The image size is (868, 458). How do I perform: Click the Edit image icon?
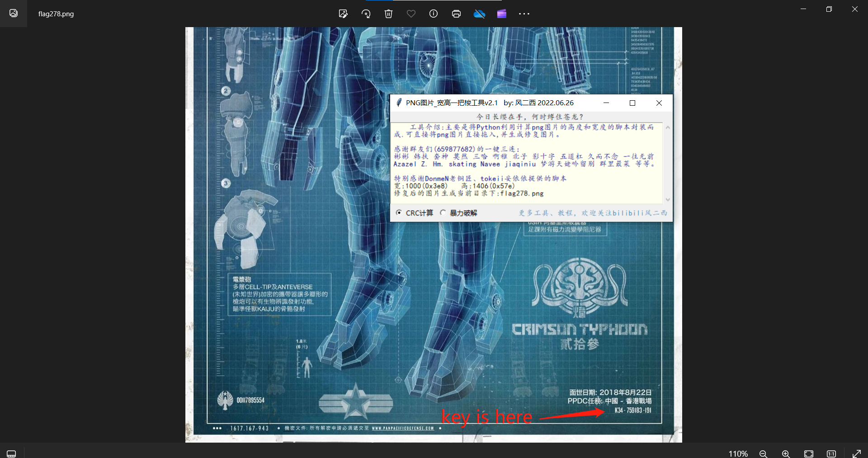[x=343, y=14]
